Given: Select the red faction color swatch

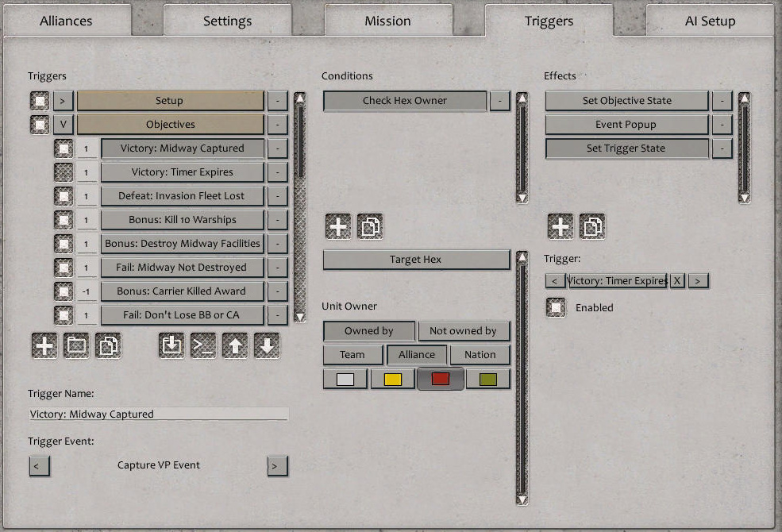Looking at the screenshot, I should [440, 379].
